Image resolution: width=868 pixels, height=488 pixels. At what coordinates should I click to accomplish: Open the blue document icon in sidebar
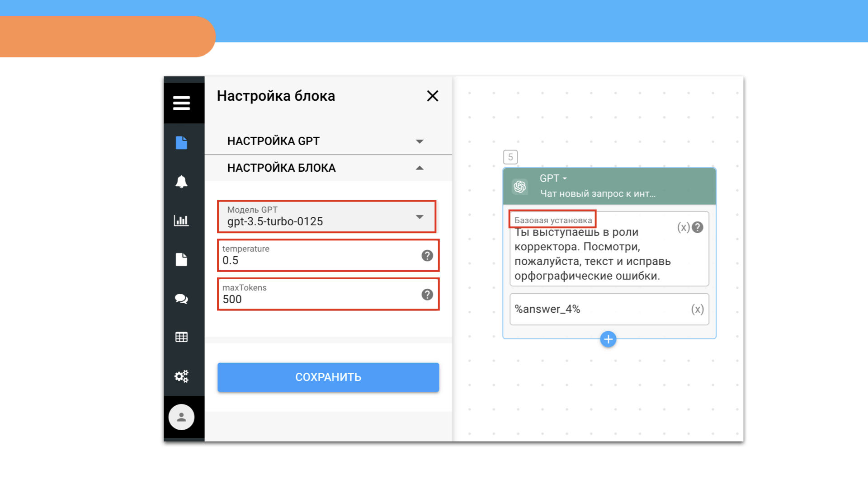point(181,142)
